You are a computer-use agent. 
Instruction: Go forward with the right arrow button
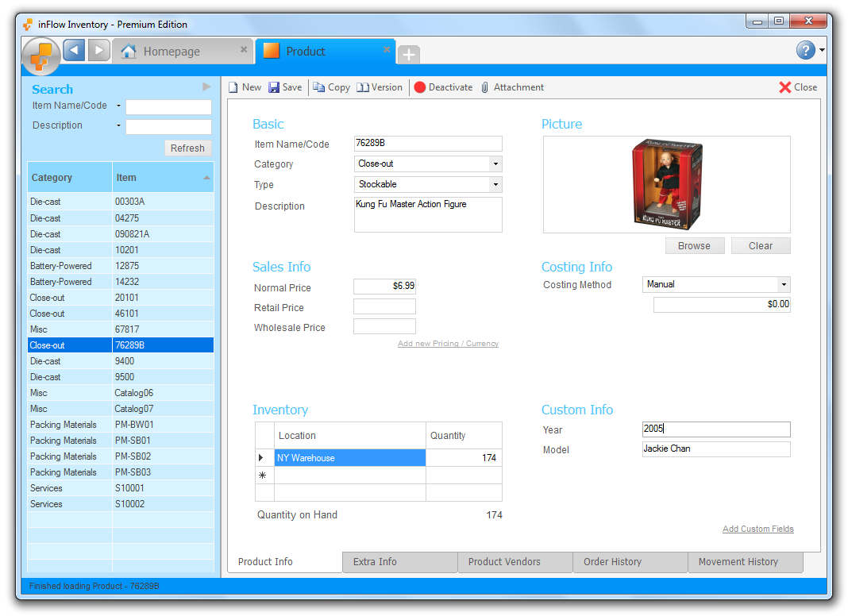pos(98,51)
